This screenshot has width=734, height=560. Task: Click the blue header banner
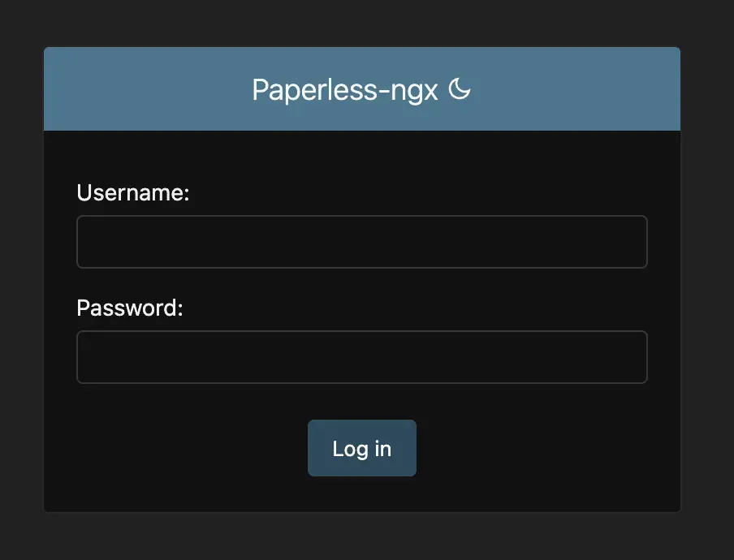pos(362,89)
